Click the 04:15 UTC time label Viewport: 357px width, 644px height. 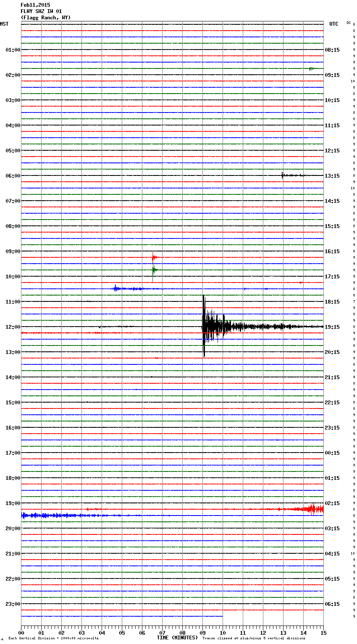point(332,554)
